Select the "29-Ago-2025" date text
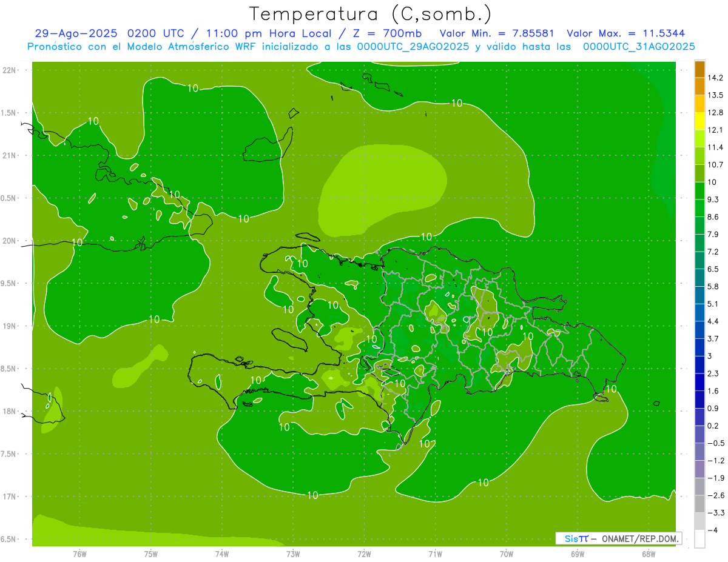Viewport: 728px width, 562px height. (76, 34)
